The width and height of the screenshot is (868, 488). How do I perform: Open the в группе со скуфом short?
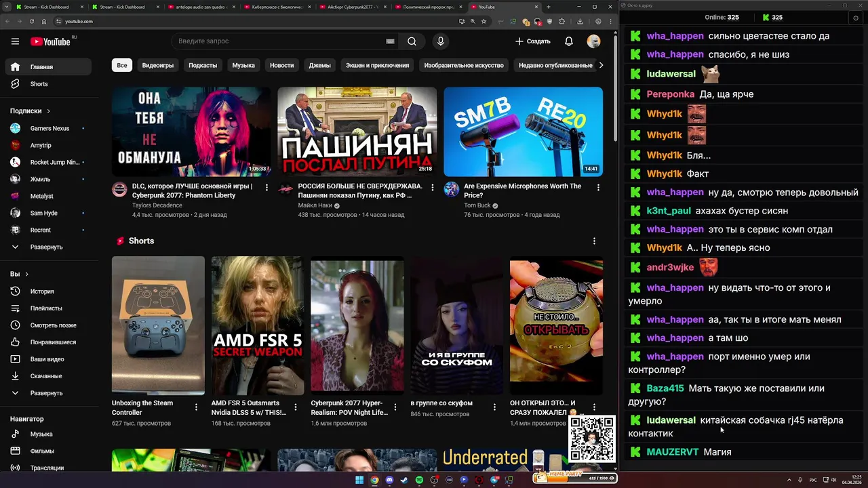point(456,325)
